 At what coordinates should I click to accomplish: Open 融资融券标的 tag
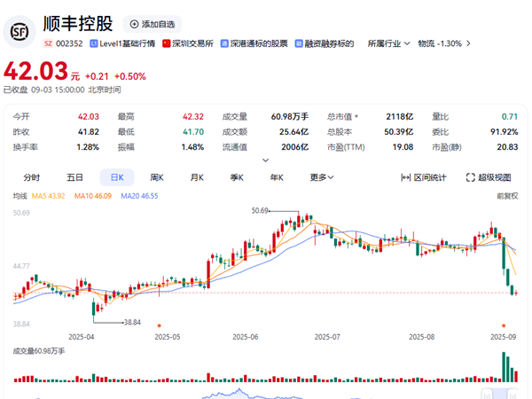pos(325,43)
